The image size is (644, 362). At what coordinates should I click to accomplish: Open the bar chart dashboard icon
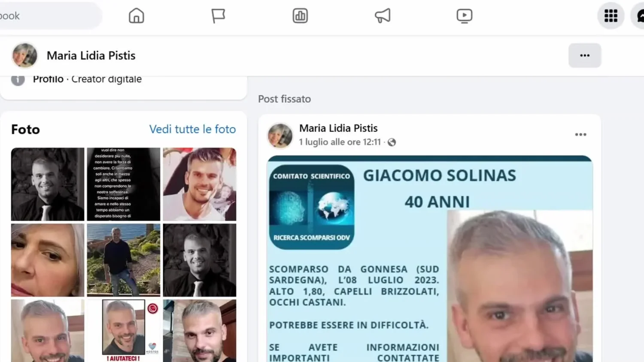pos(300,16)
